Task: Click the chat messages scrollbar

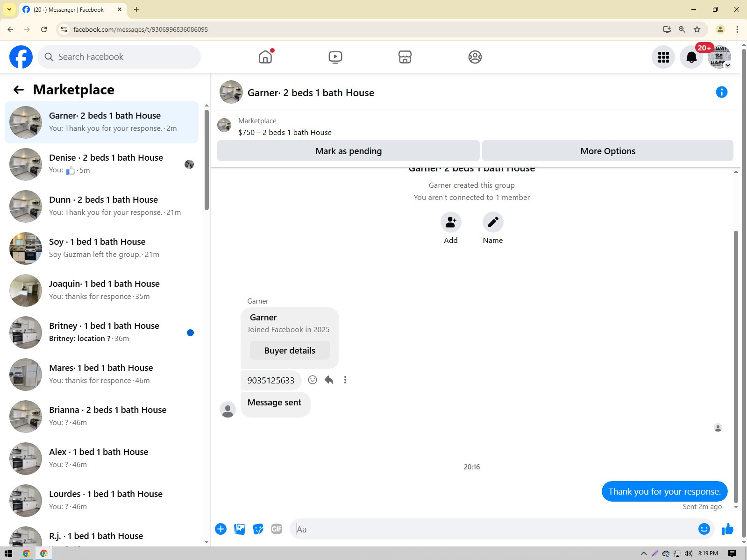Action: pyautogui.click(x=736, y=367)
